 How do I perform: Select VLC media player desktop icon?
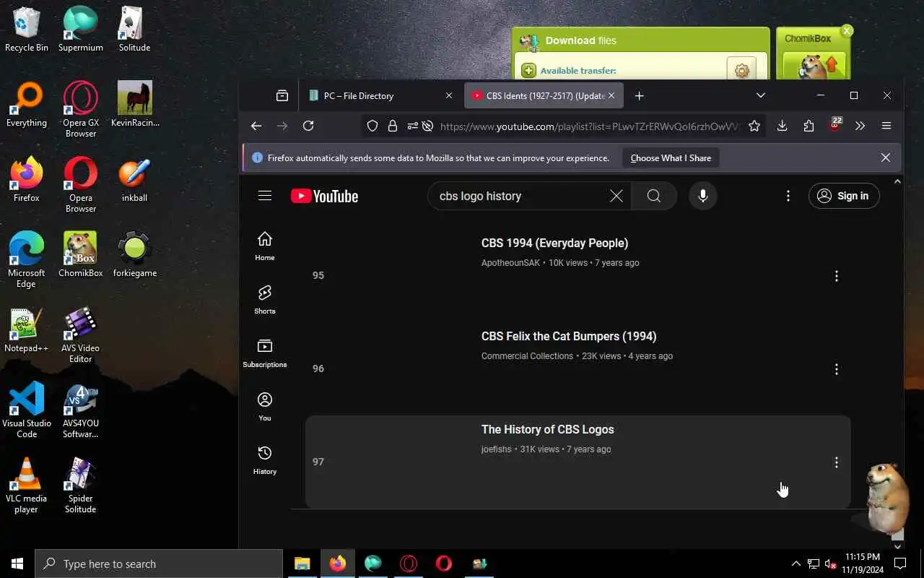(x=27, y=486)
